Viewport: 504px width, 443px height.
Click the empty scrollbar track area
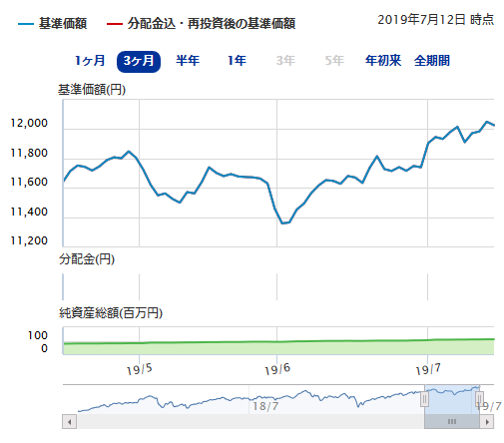[251, 422]
